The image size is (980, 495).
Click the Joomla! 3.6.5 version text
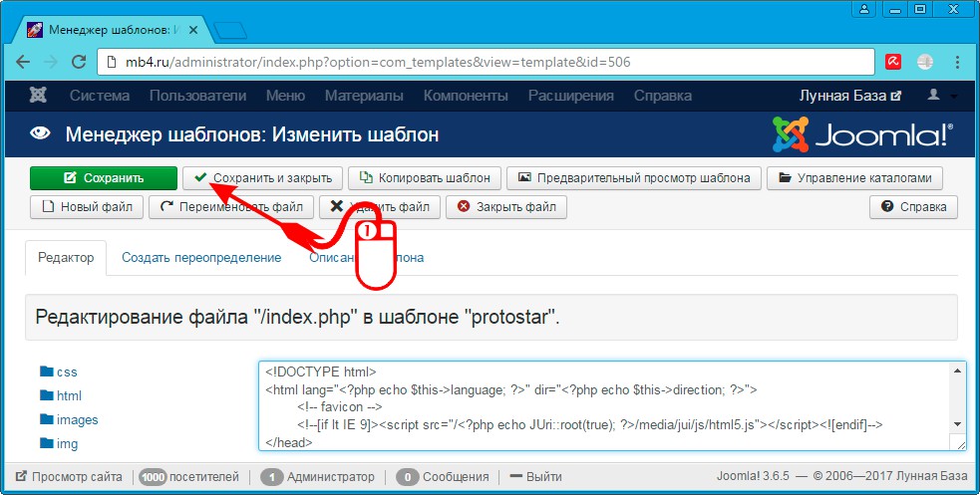tap(754, 477)
